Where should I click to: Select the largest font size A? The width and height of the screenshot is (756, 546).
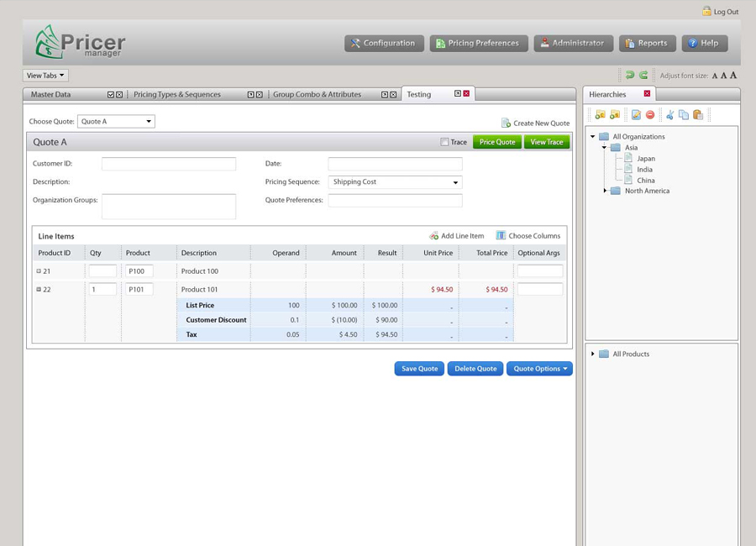click(x=733, y=76)
